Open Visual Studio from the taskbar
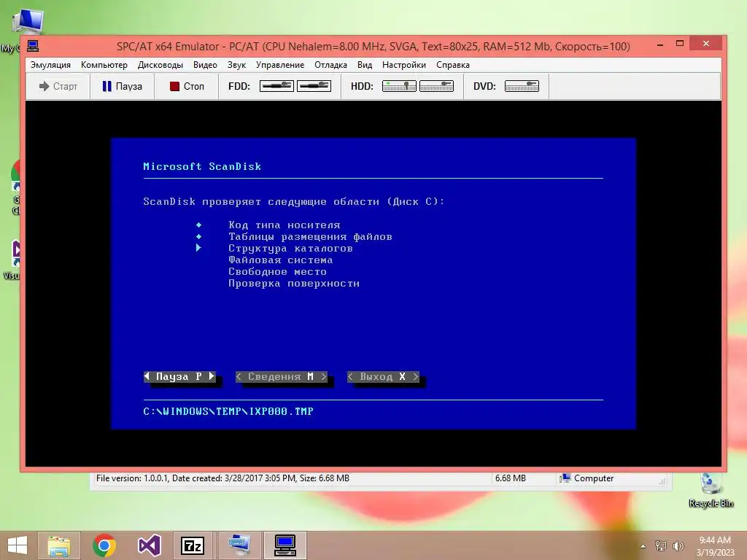This screenshot has width=747, height=560. (x=149, y=545)
